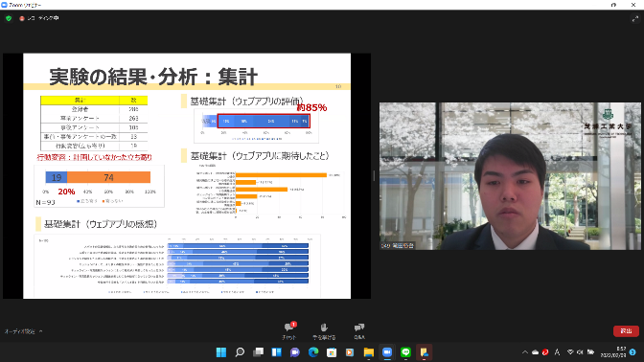The height and width of the screenshot is (362, 644).
Task: Open File Explorer from the taskbar
Action: coord(368,352)
